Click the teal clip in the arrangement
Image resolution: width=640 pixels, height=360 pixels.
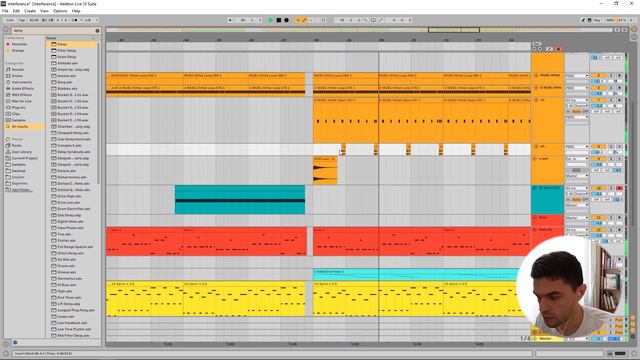(240, 200)
